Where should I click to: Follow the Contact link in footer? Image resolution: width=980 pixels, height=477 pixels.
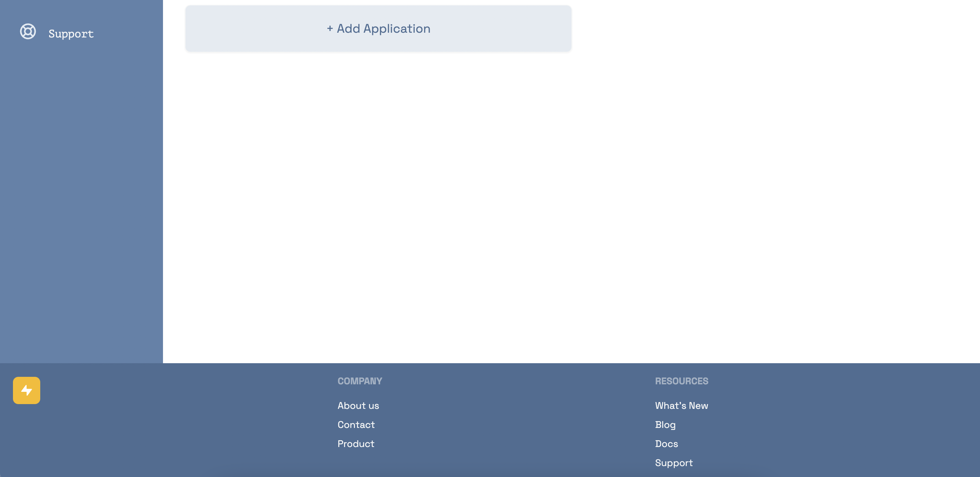point(356,425)
